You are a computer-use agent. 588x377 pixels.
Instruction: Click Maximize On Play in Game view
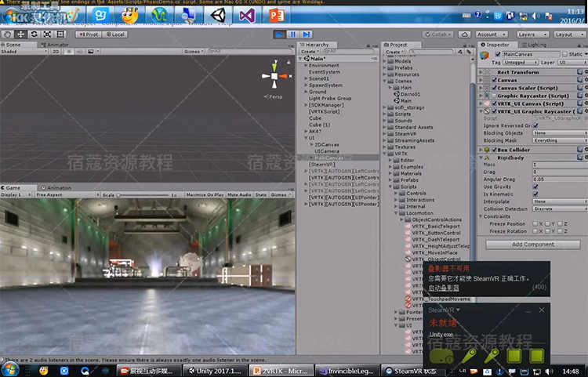[204, 194]
